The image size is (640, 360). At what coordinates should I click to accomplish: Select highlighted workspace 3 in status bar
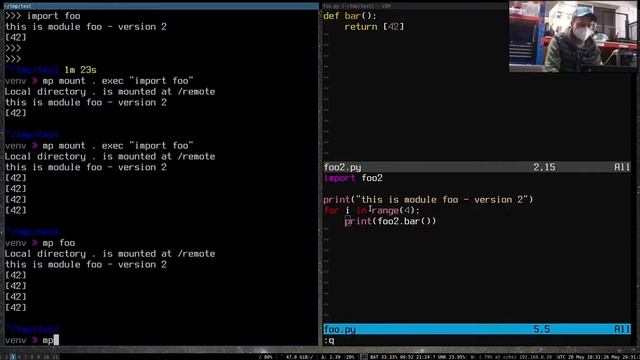tap(13, 357)
